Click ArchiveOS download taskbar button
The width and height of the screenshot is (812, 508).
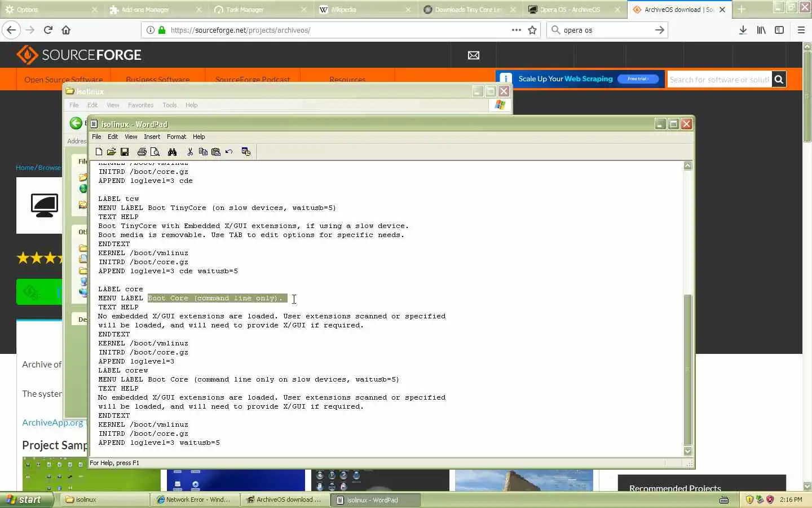pos(285,500)
